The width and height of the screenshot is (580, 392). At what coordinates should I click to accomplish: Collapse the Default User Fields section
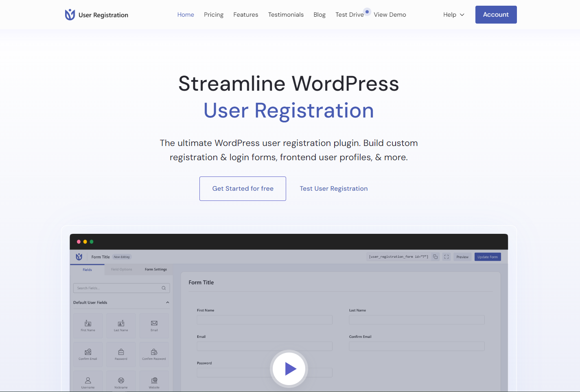(x=168, y=303)
